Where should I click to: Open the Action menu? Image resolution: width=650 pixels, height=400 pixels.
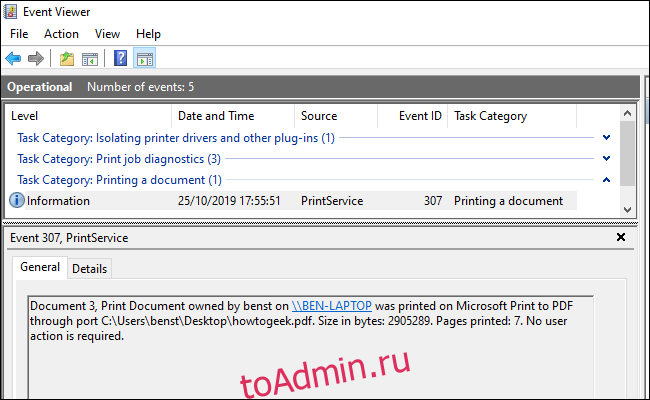click(61, 34)
